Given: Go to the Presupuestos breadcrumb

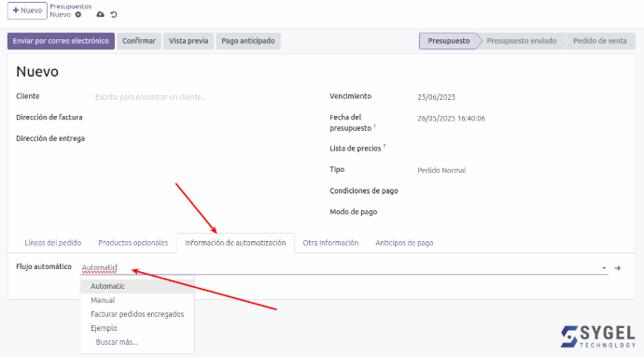Looking at the screenshot, I should coord(71,7).
